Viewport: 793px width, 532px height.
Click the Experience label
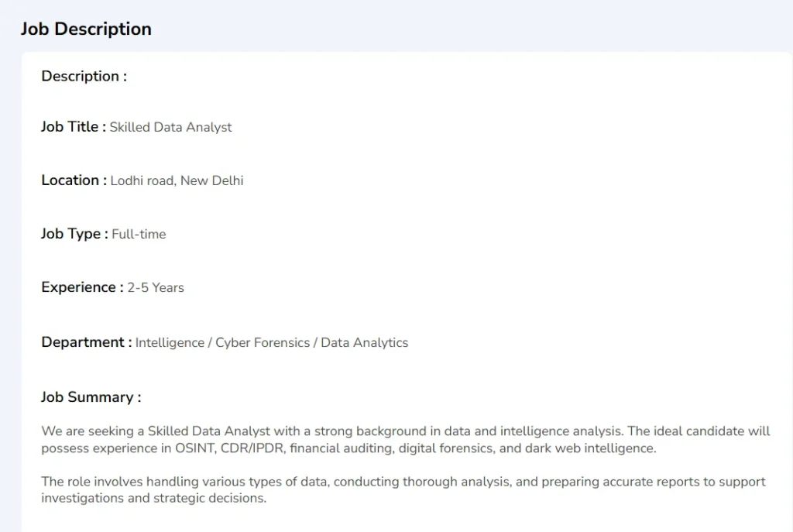click(x=82, y=287)
